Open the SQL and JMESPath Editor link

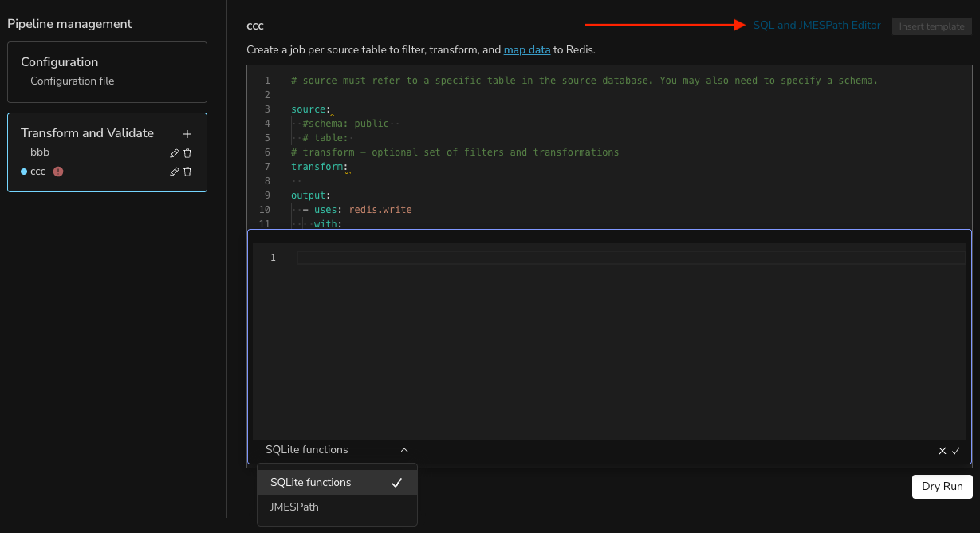[817, 26]
